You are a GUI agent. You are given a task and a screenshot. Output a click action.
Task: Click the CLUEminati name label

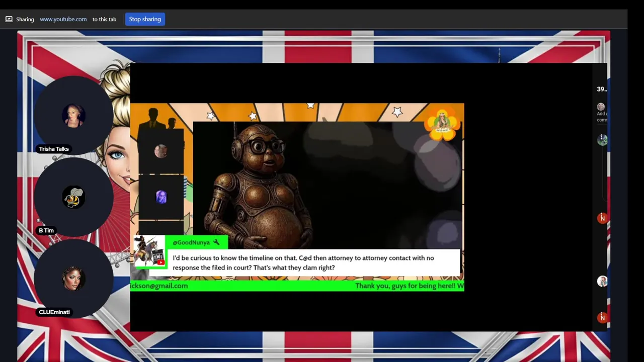(x=54, y=312)
